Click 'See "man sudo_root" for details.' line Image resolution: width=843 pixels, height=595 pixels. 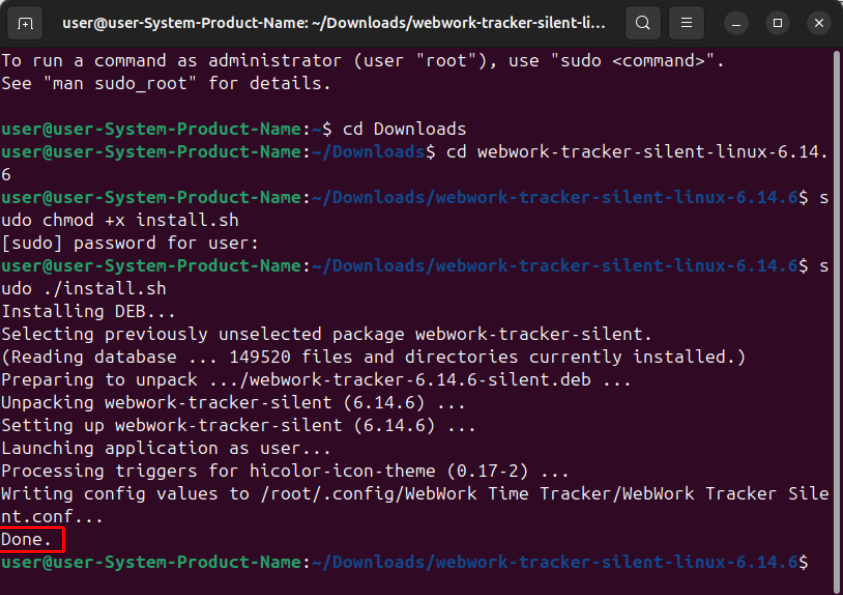point(166,83)
